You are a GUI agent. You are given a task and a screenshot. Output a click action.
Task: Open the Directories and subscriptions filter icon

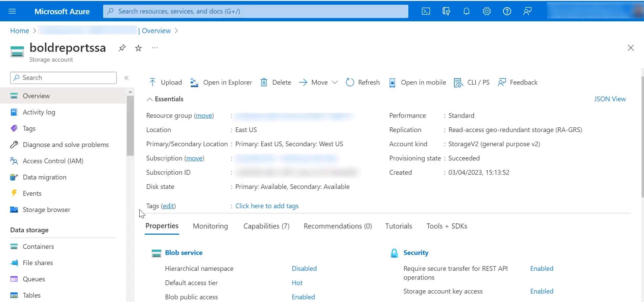[446, 11]
